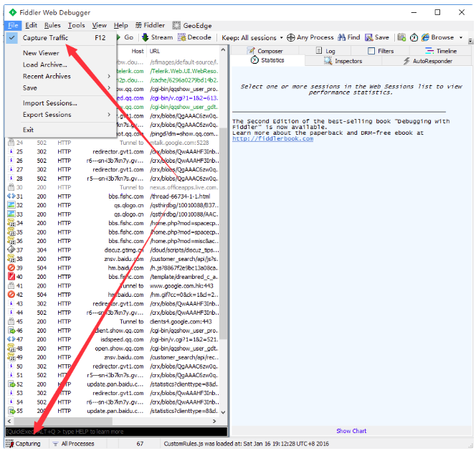Click horizontal scrollbar left arrow
The image size is (476, 451).
tap(9, 421)
